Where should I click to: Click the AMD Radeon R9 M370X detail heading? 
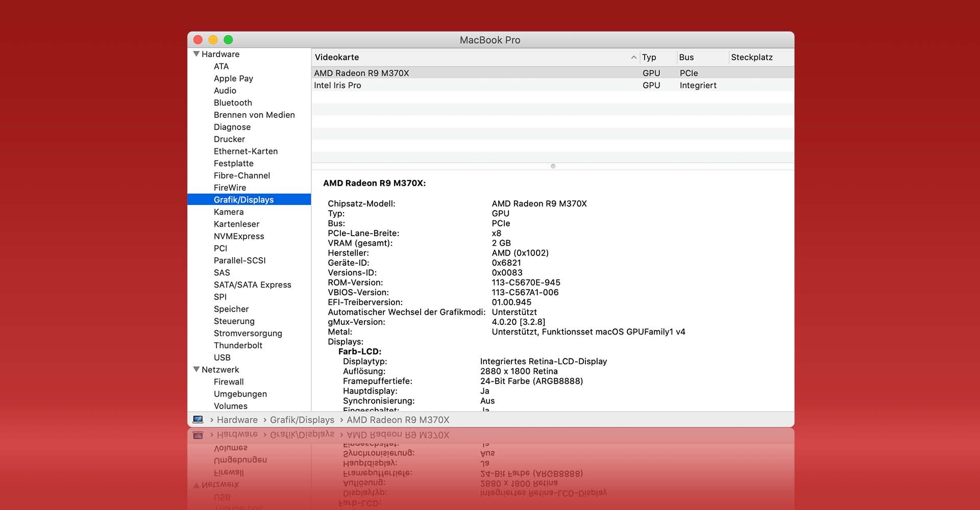374,183
